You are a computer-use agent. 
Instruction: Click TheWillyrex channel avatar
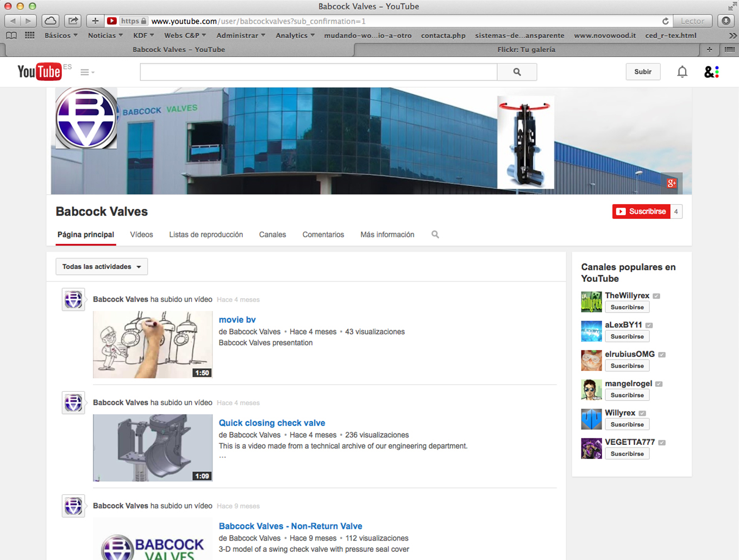pyautogui.click(x=591, y=301)
